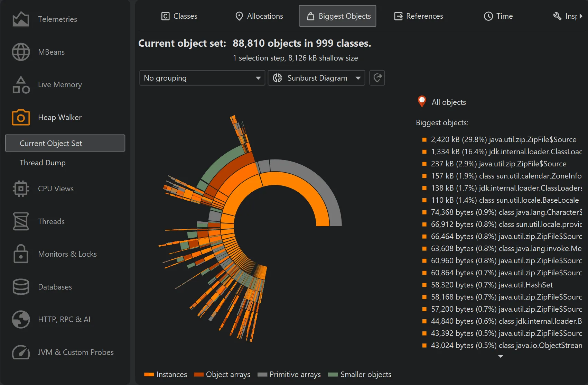Click the icon button beside Sunburst Diagram

pyautogui.click(x=377, y=78)
